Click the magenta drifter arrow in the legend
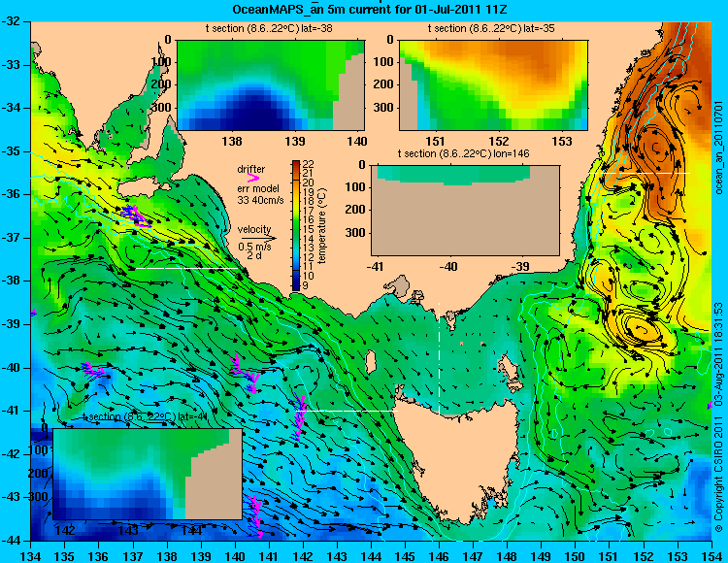This screenshot has height=563, width=728. [253, 178]
